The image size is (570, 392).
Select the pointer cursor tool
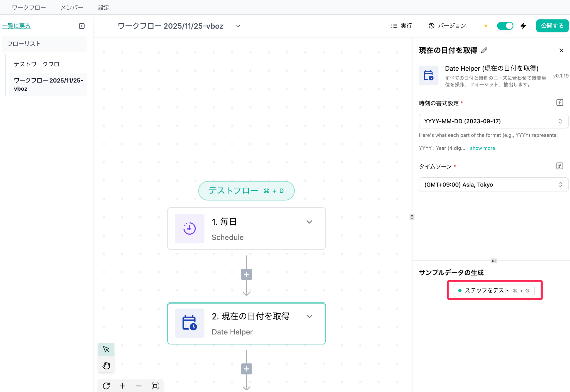click(x=106, y=349)
